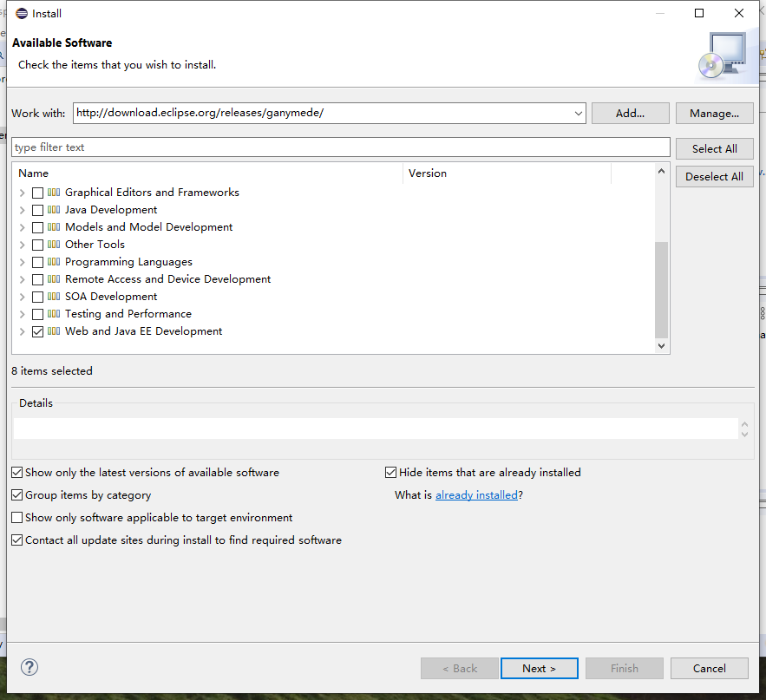The height and width of the screenshot is (700, 766).
Task: Check the Java Development checkbox
Action: coord(37,211)
